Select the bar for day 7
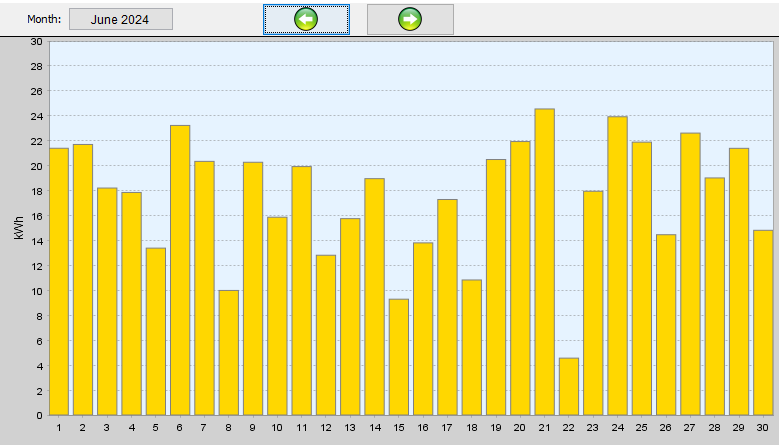Viewport: 779px width, 445px height. [x=205, y=289]
